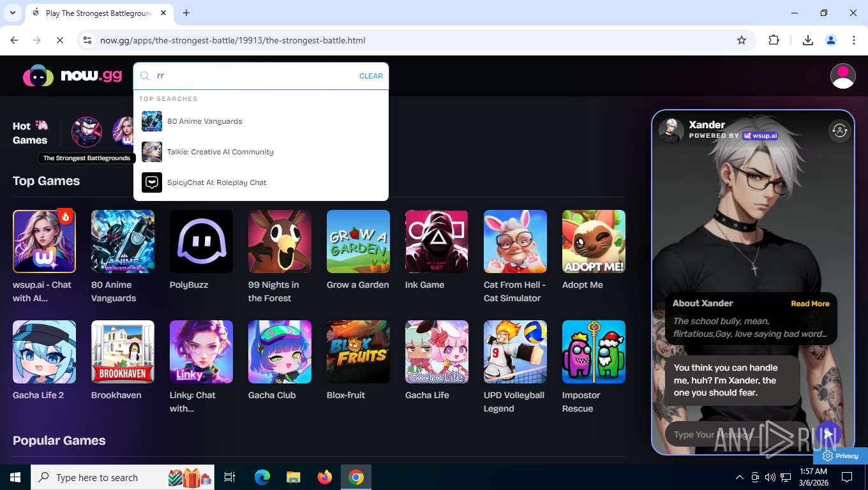View site information icon in address bar

click(x=88, y=40)
